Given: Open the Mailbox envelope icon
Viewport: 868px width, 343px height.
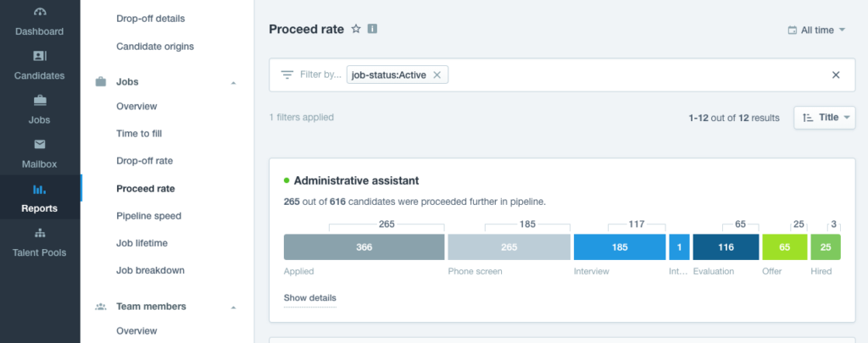Looking at the screenshot, I should tap(40, 144).
